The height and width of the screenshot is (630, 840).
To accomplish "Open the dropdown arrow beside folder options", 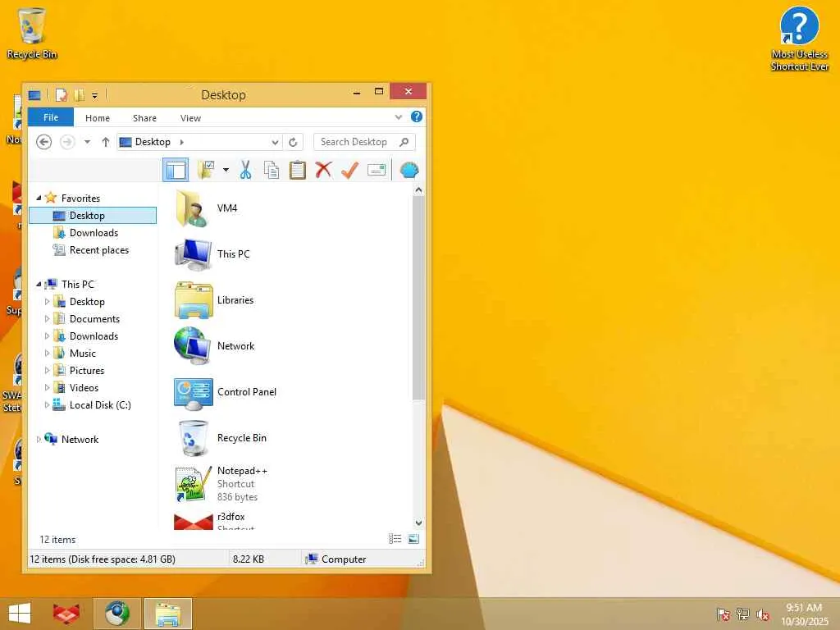I will [x=226, y=171].
